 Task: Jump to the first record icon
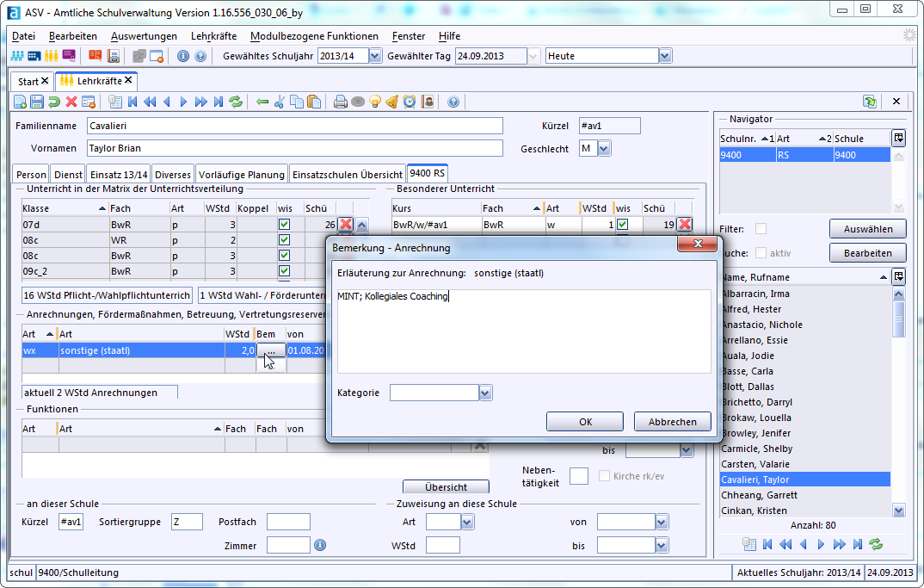132,102
